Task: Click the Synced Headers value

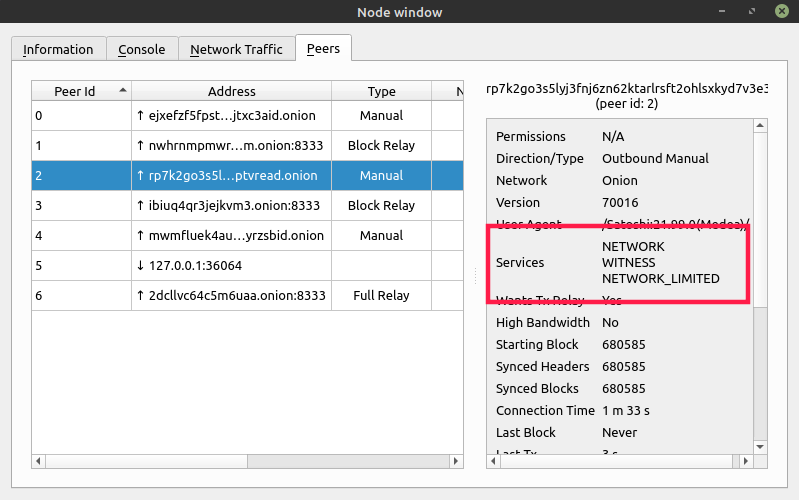Action: click(624, 366)
